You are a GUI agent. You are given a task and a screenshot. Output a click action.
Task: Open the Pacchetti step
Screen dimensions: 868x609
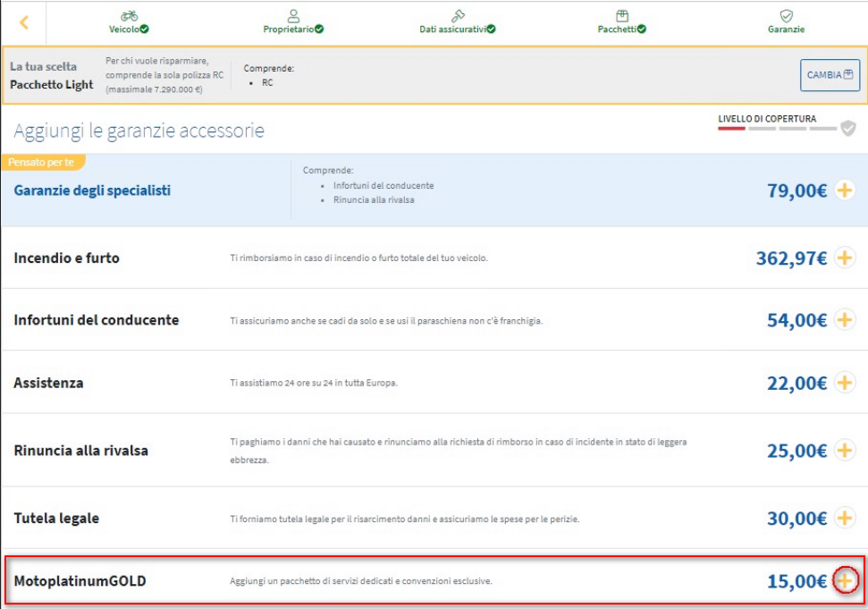[x=621, y=22]
